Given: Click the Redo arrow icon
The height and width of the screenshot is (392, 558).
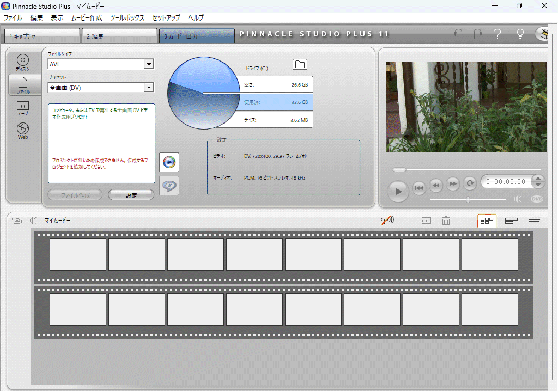Looking at the screenshot, I should coord(478,34).
